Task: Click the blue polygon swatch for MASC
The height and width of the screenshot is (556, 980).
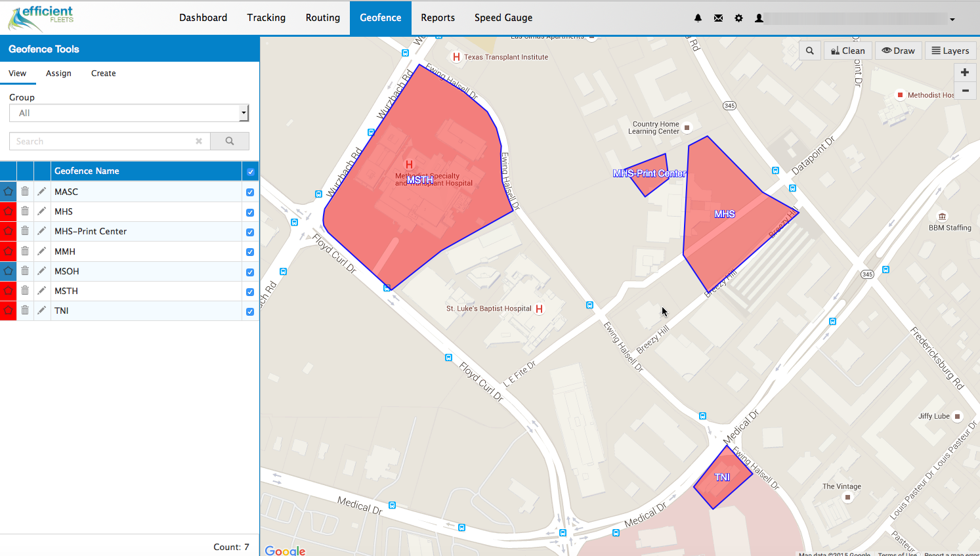Action: [x=8, y=192]
